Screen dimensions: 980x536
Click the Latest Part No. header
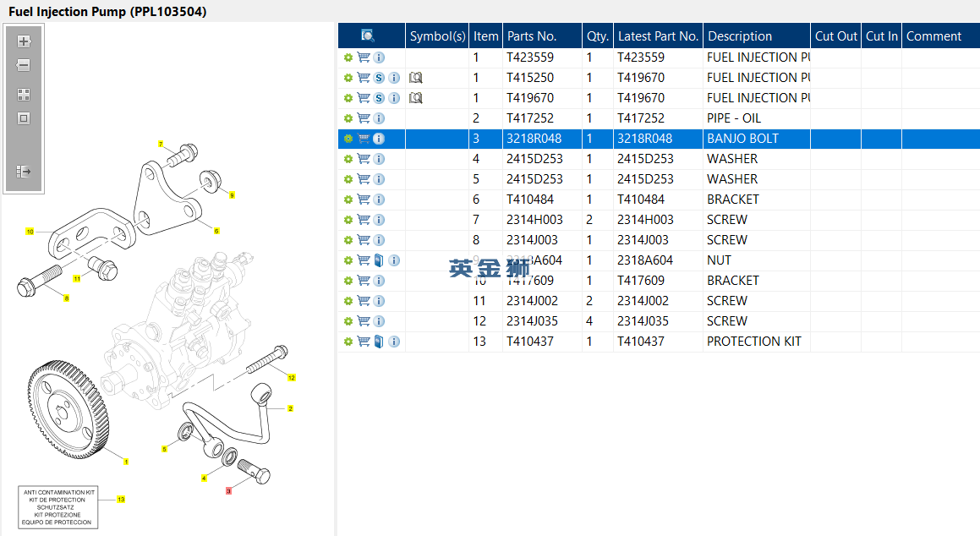[x=658, y=36]
